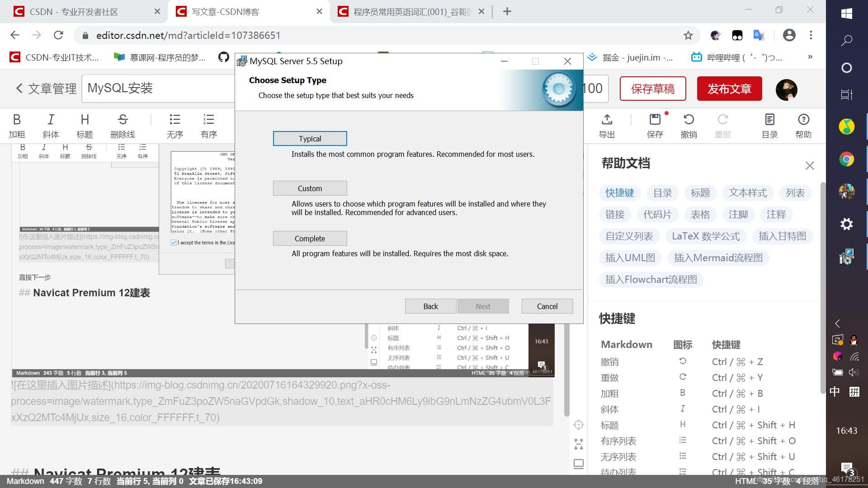Open the 慕课网 bookmark

tap(160, 57)
